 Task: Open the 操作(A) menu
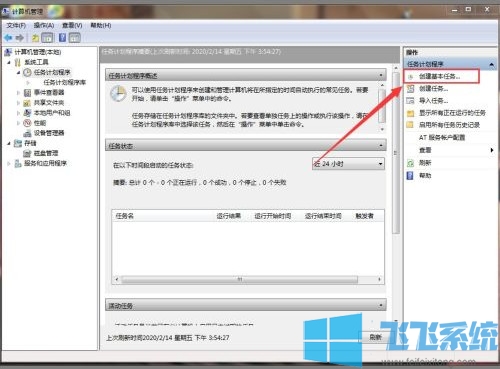click(x=44, y=25)
